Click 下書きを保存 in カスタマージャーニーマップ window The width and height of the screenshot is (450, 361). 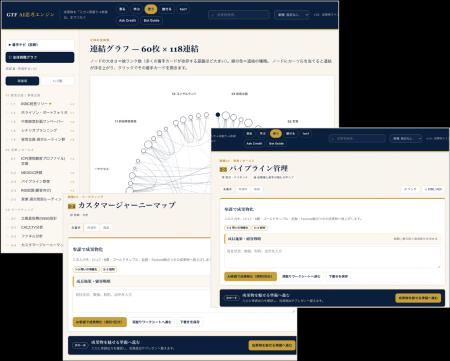(x=190, y=322)
